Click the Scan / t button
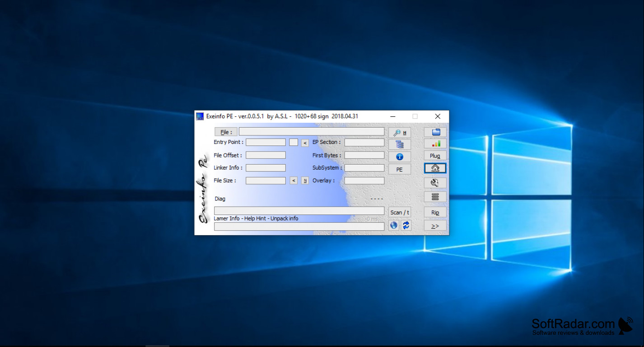 click(400, 213)
